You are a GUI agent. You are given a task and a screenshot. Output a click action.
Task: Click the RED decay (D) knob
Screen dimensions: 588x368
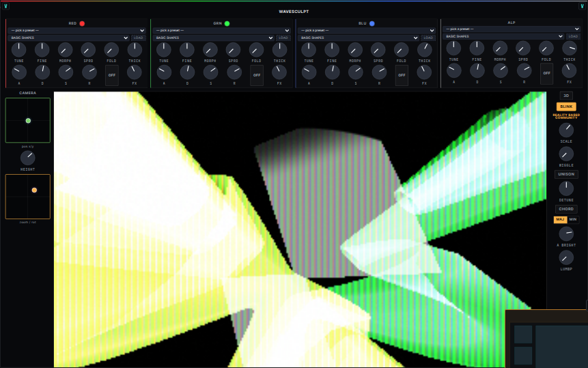click(42, 72)
